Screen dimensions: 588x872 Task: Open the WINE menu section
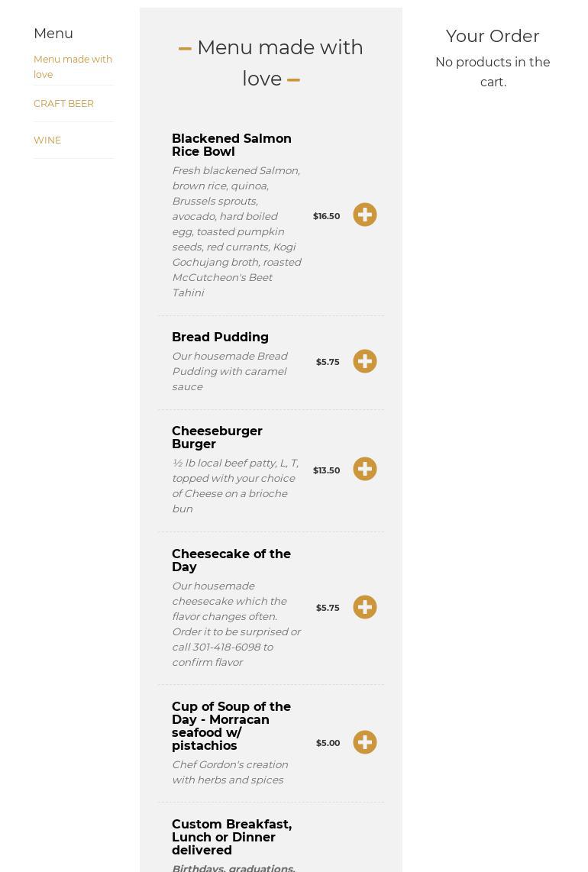(x=47, y=140)
